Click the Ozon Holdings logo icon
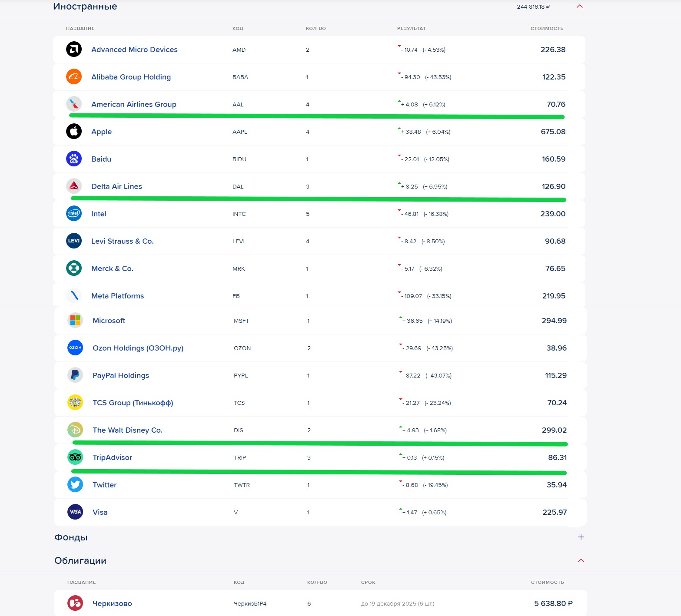Viewport: 681px width, 616px height. click(x=75, y=348)
